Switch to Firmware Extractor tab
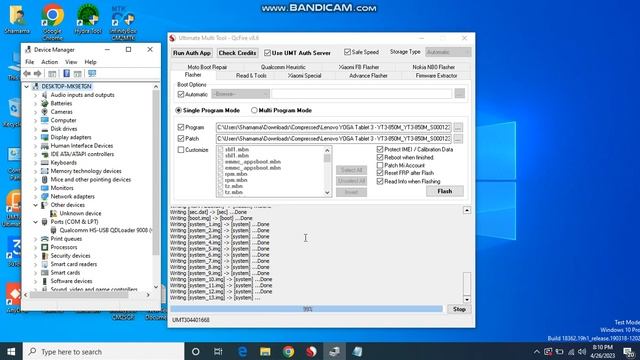The width and height of the screenshot is (640, 360). tap(436, 76)
